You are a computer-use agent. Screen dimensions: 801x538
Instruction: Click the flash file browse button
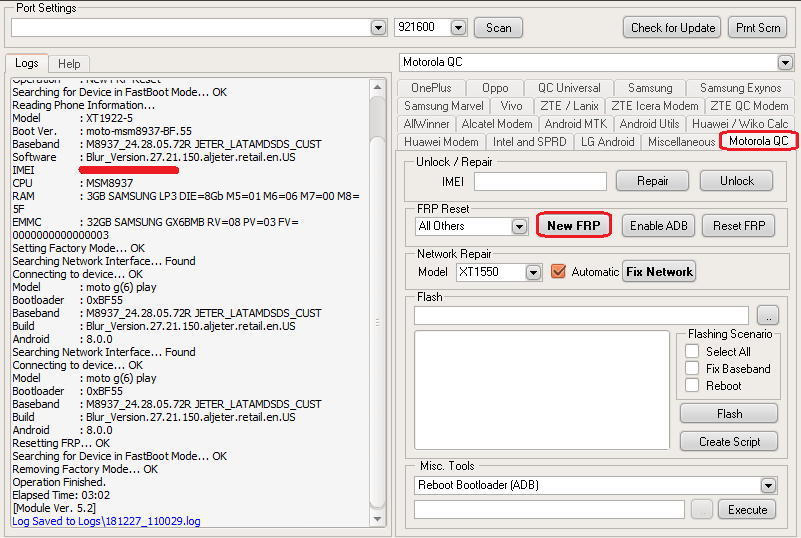[768, 316]
